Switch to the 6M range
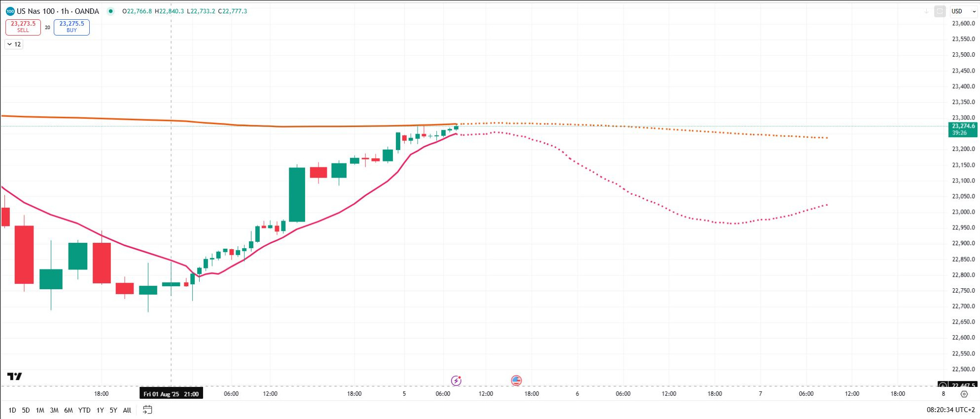The image size is (980, 419). [68, 410]
